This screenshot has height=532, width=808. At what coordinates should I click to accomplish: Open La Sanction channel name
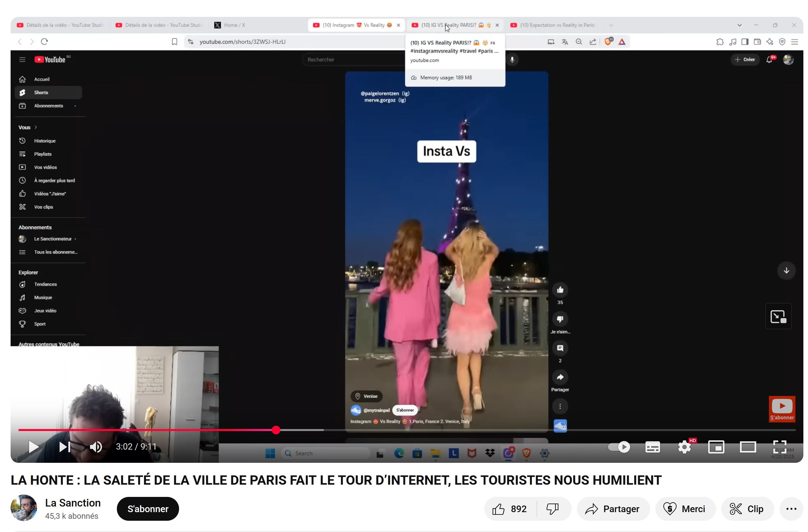(x=72, y=503)
